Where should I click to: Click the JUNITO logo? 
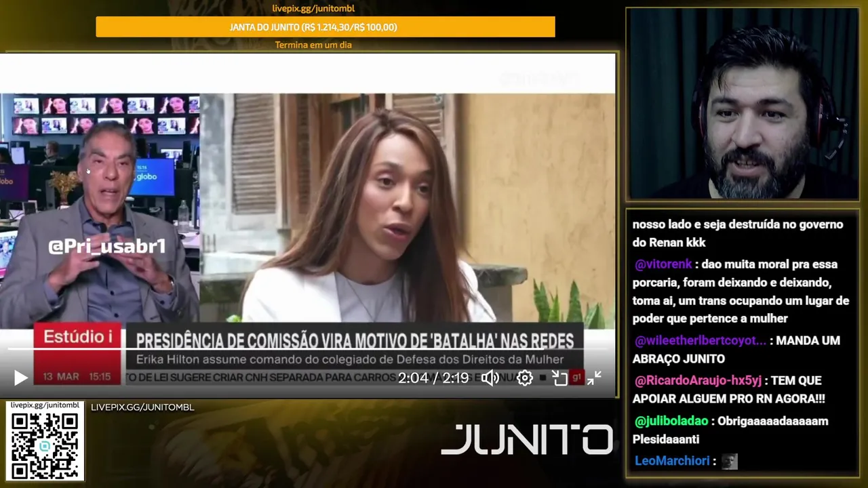526,439
